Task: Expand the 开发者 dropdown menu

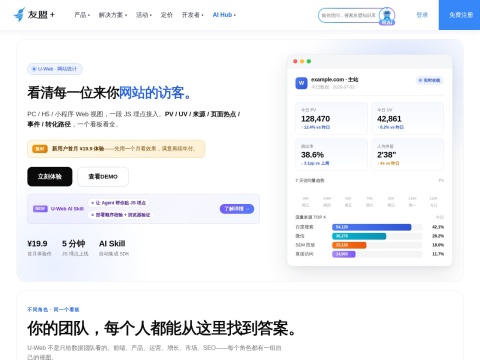Action: [x=192, y=15]
